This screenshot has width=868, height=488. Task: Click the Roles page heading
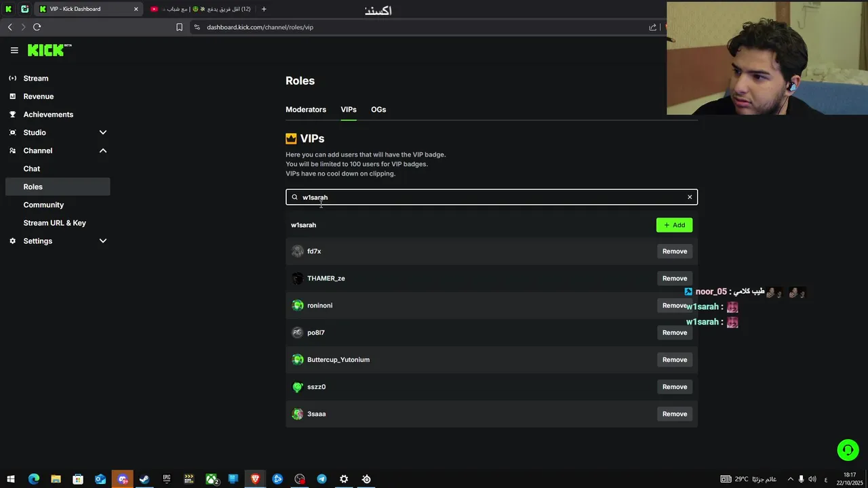(x=300, y=81)
